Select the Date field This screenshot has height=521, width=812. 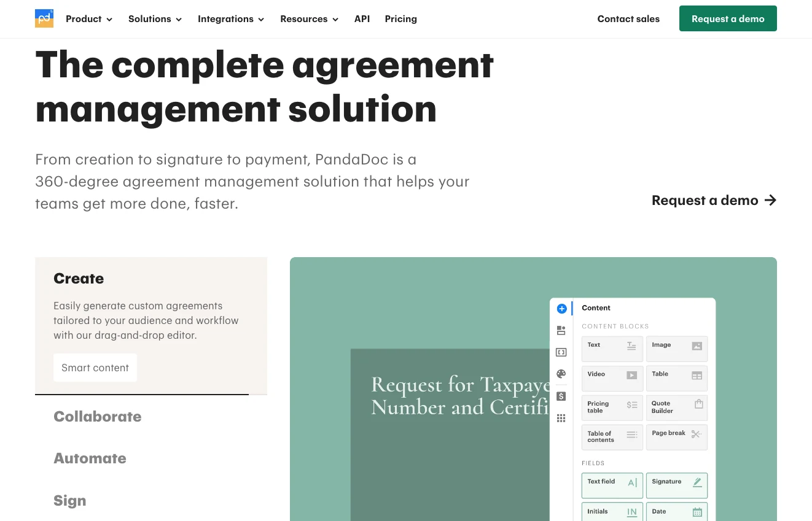click(x=677, y=512)
